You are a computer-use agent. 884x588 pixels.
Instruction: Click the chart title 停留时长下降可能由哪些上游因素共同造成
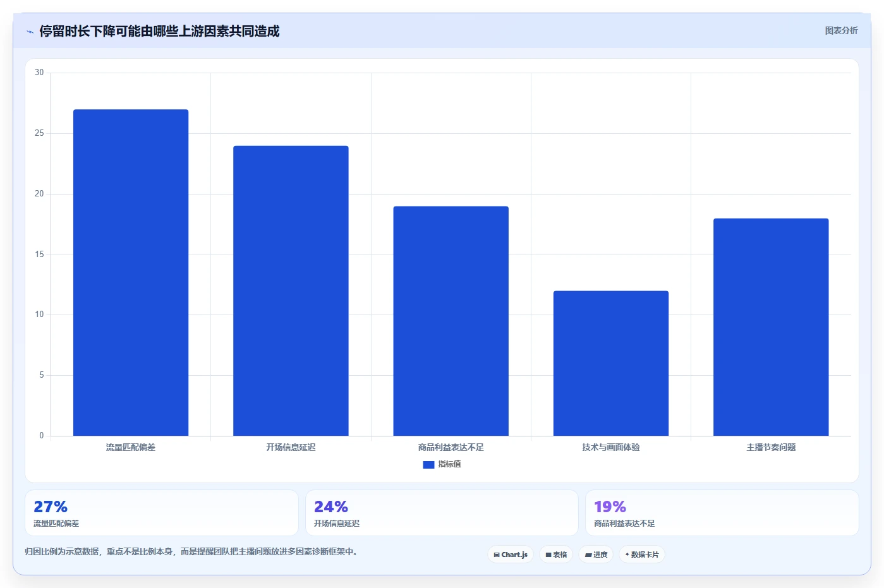coord(159,31)
